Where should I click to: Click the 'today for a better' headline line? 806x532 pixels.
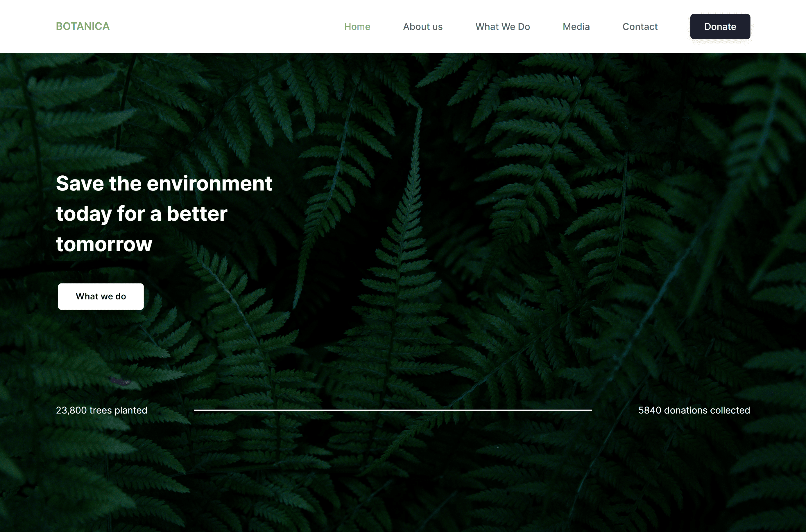(142, 214)
